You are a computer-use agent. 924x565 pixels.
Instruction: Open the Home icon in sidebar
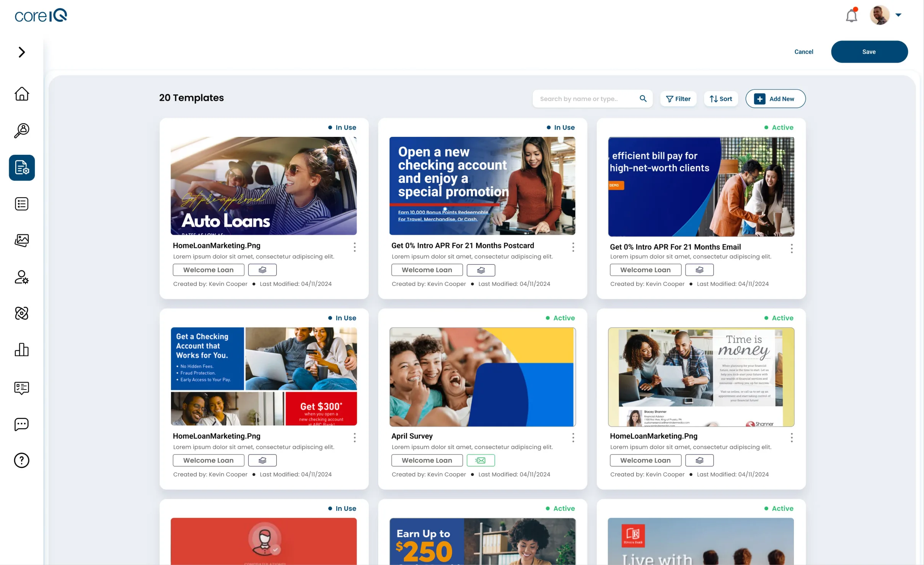(x=22, y=94)
